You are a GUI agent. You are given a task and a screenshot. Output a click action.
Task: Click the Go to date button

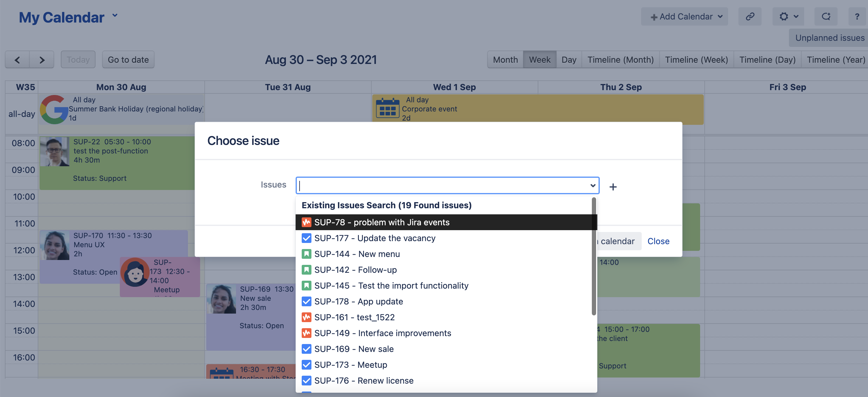(x=128, y=60)
